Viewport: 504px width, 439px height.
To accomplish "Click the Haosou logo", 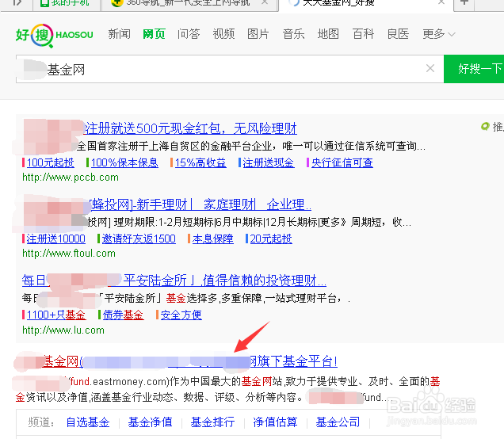I will (55, 35).
